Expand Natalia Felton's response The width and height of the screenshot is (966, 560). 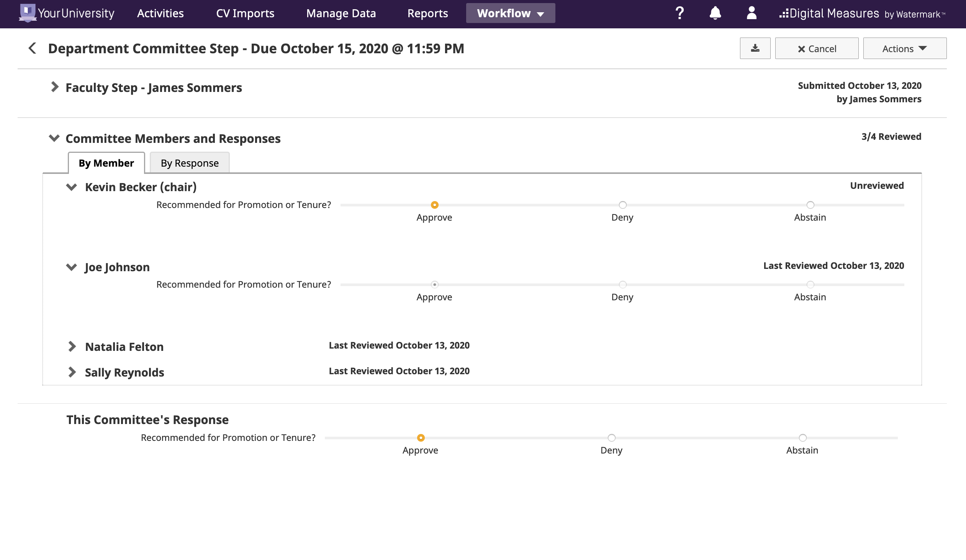(x=72, y=347)
